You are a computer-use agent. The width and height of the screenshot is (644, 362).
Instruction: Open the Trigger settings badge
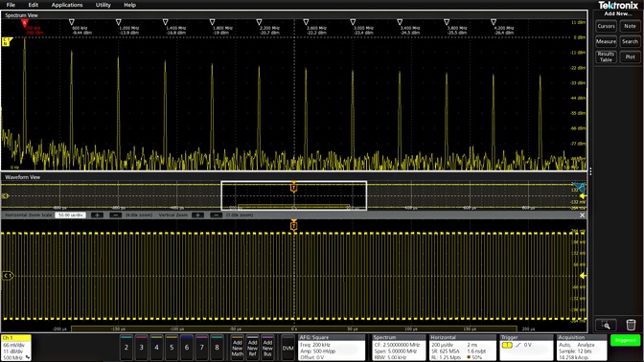point(526,348)
